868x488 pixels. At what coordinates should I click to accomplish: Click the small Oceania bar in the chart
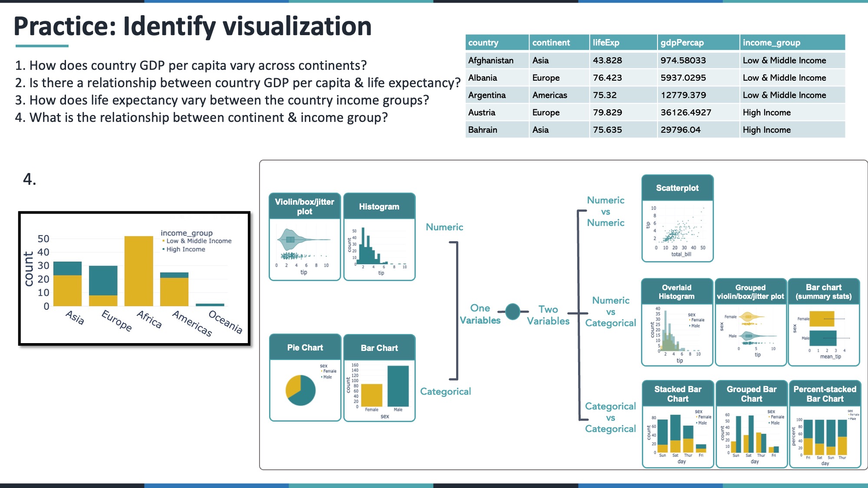coord(210,305)
